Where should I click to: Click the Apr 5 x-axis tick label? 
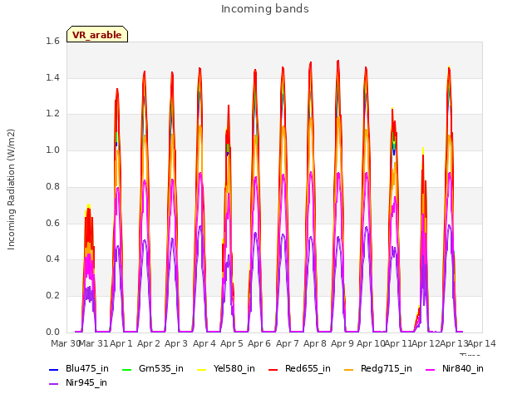tap(232, 343)
